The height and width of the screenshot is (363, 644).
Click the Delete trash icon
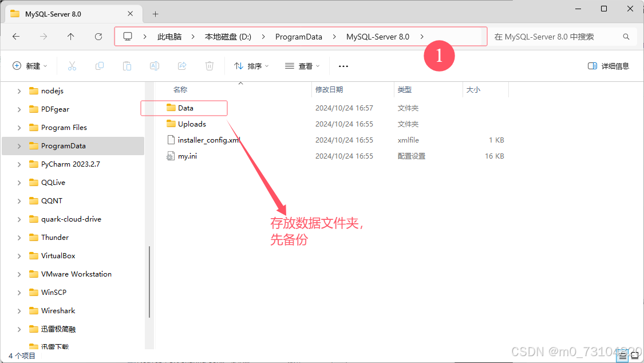210,66
